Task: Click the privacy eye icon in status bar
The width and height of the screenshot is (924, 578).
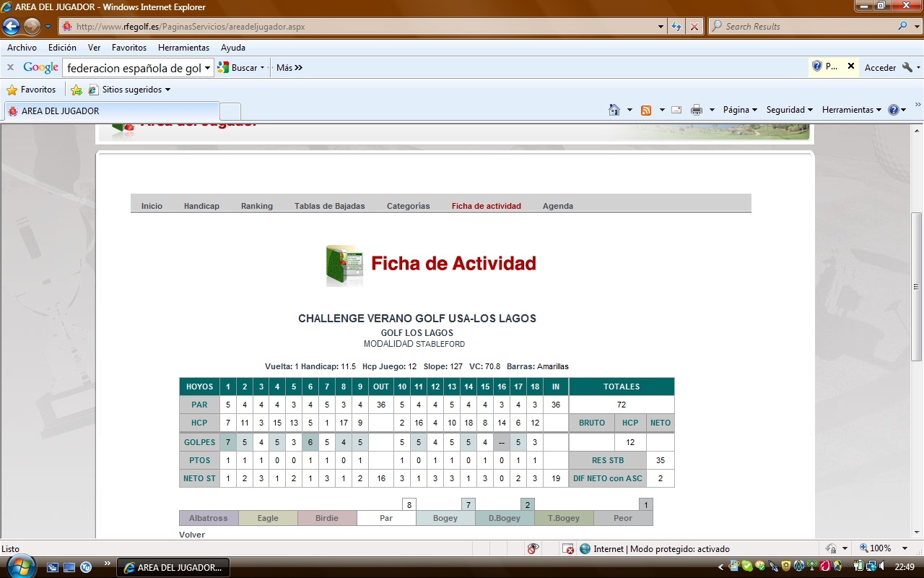Action: tap(533, 548)
